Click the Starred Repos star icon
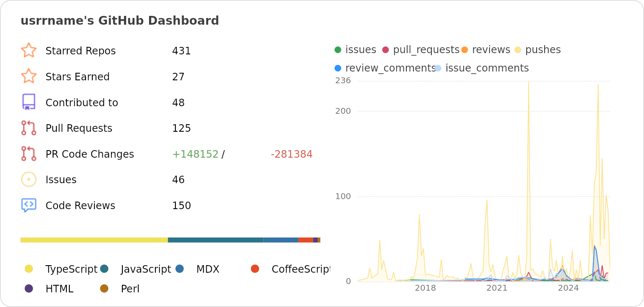This screenshot has height=307, width=644. (x=28, y=51)
